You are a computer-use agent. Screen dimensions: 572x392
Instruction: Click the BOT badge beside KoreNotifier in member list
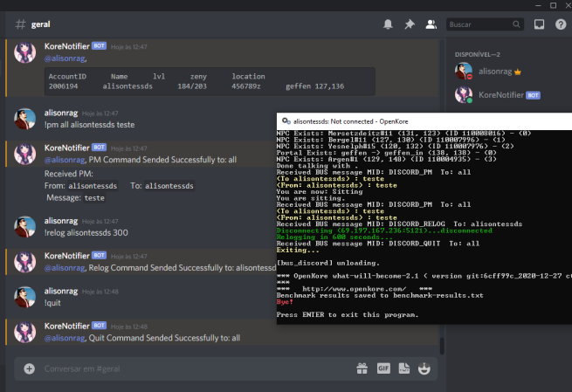click(533, 95)
